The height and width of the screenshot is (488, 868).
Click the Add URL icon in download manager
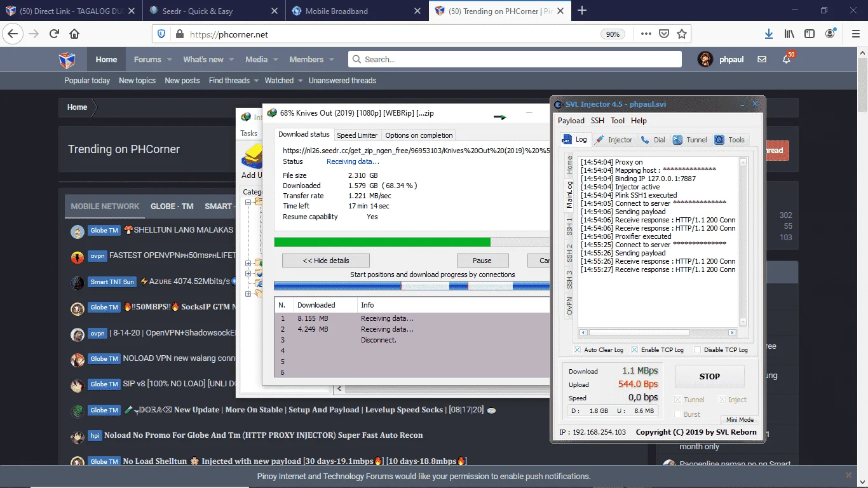[x=252, y=157]
